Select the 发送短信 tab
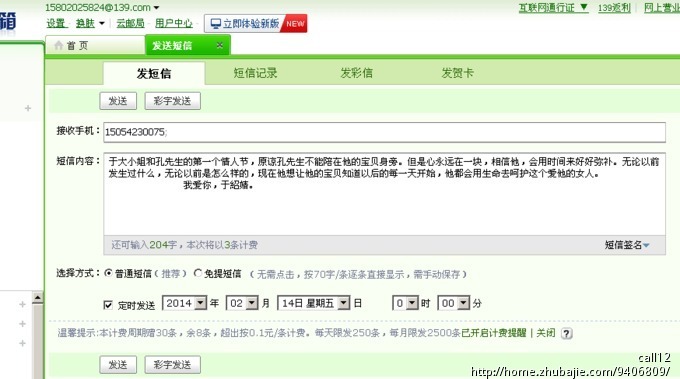The height and width of the screenshot is (379, 680). (x=187, y=45)
